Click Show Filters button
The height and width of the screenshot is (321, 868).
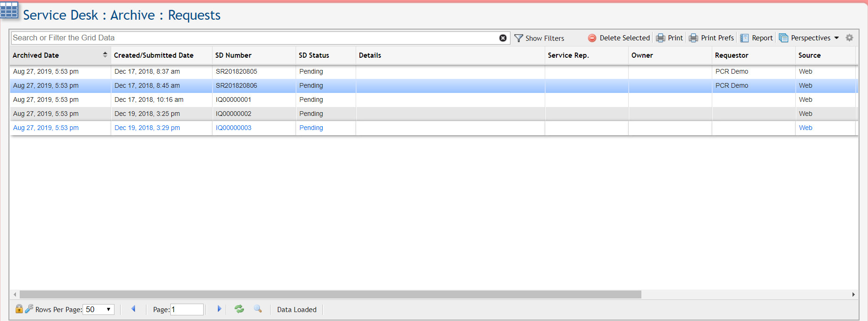(x=540, y=38)
